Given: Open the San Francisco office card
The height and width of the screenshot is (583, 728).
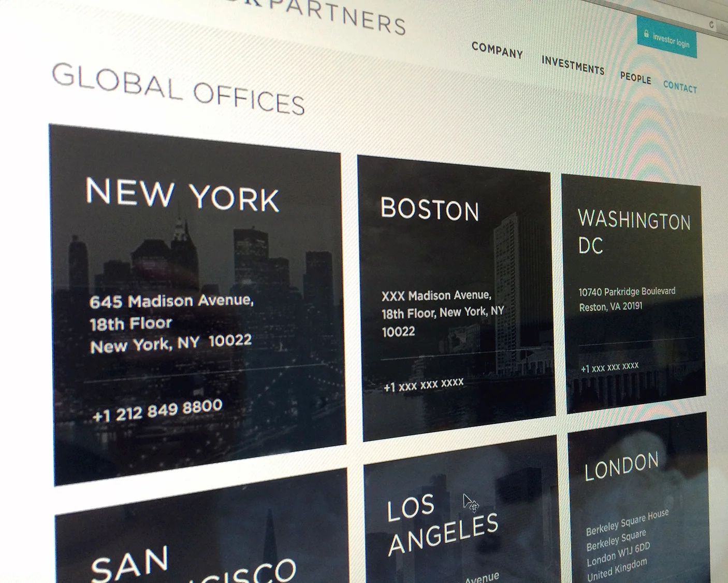Looking at the screenshot, I should 201,526.
